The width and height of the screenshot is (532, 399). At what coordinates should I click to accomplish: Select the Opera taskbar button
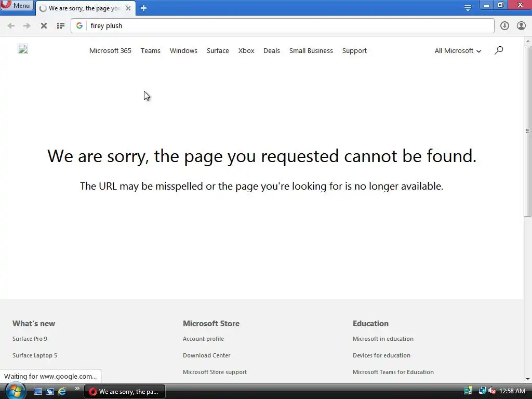125,392
